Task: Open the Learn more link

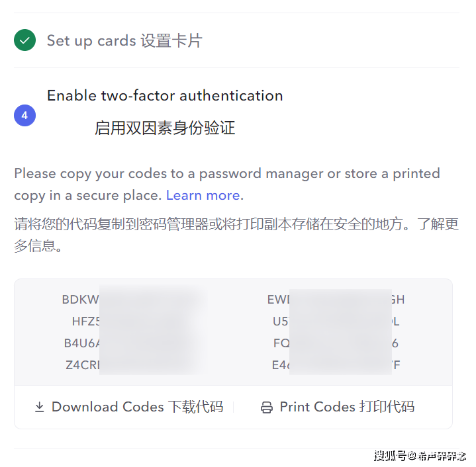Action: point(203,195)
